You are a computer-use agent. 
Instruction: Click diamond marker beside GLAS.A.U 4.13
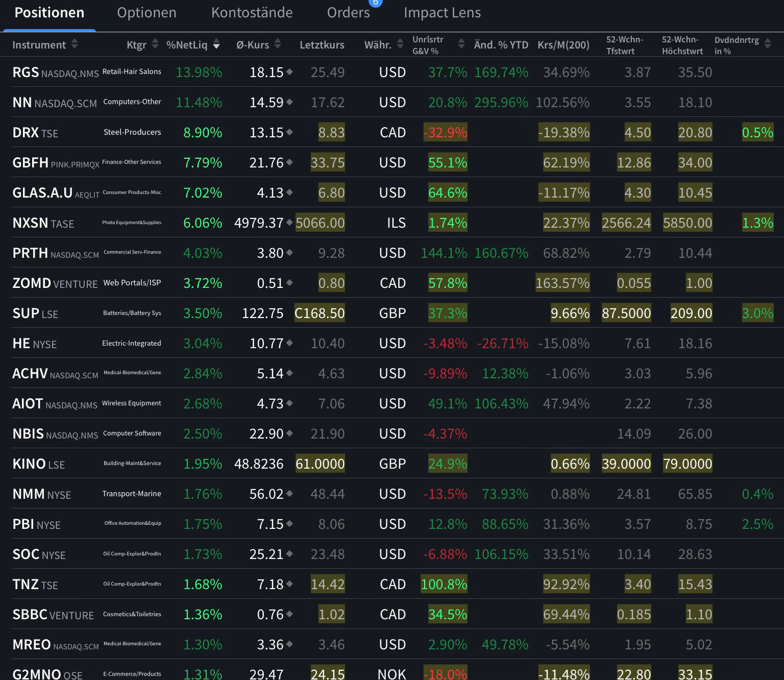289,192
